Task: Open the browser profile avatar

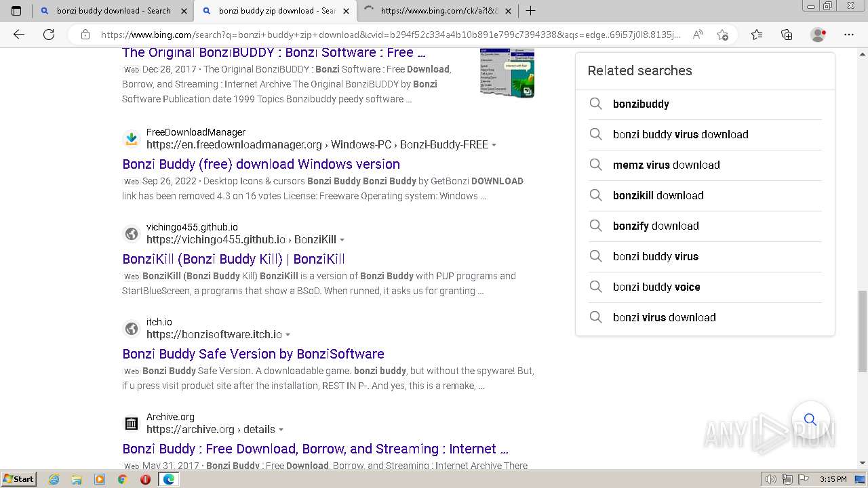Action: (818, 35)
